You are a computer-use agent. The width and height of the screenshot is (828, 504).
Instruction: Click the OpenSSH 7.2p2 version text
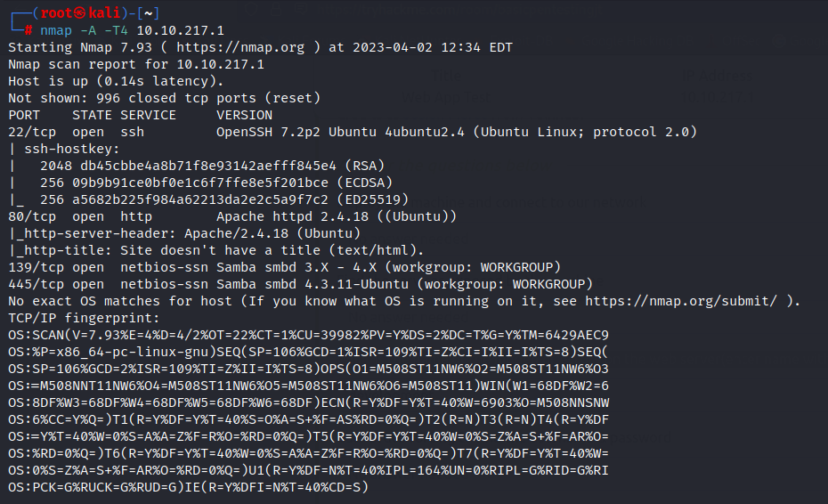click(268, 132)
